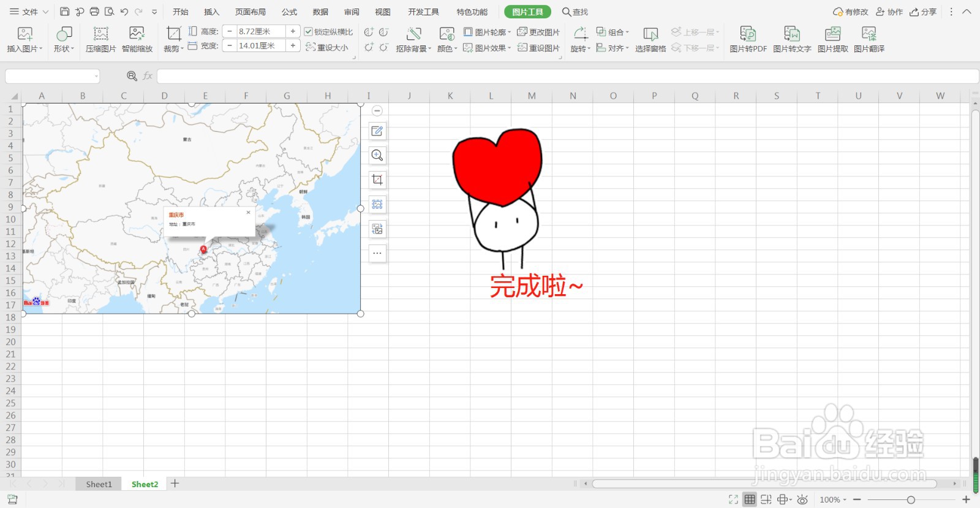Screen dimensions: 980x508
Task: Expand the 插入图片 insert picture dropdown
Action: tap(40, 49)
